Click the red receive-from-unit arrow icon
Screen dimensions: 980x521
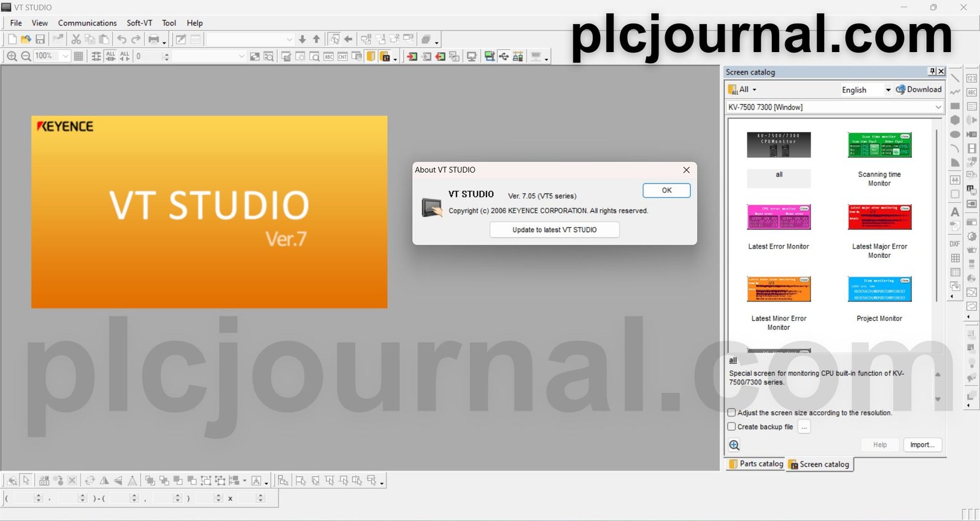coord(440,56)
